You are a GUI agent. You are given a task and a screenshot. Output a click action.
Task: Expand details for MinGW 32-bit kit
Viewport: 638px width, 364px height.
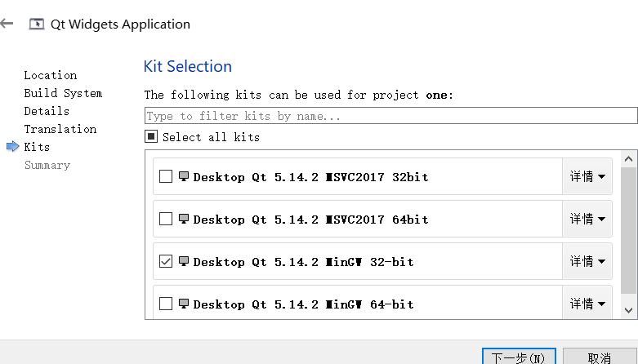pyautogui.click(x=587, y=261)
